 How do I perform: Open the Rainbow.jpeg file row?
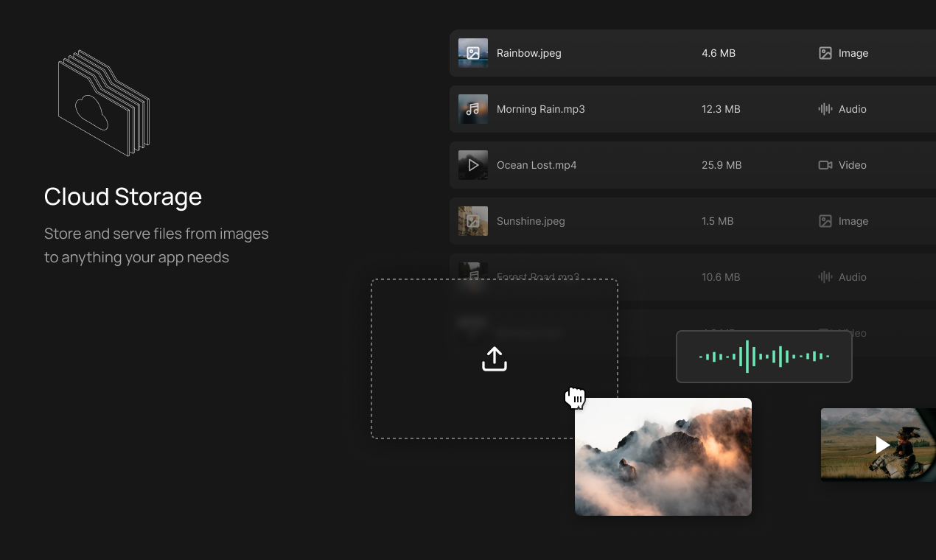(x=626, y=53)
